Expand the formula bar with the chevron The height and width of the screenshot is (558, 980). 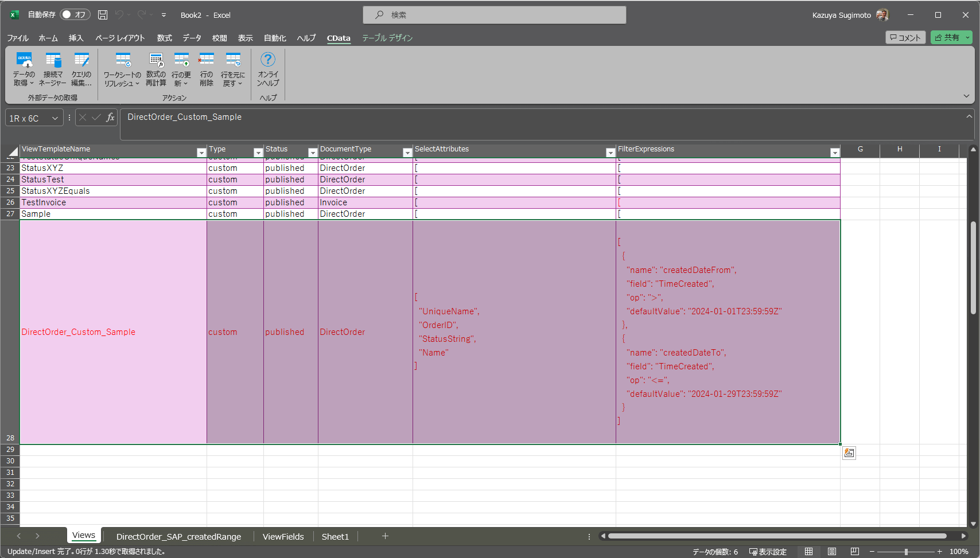click(969, 116)
